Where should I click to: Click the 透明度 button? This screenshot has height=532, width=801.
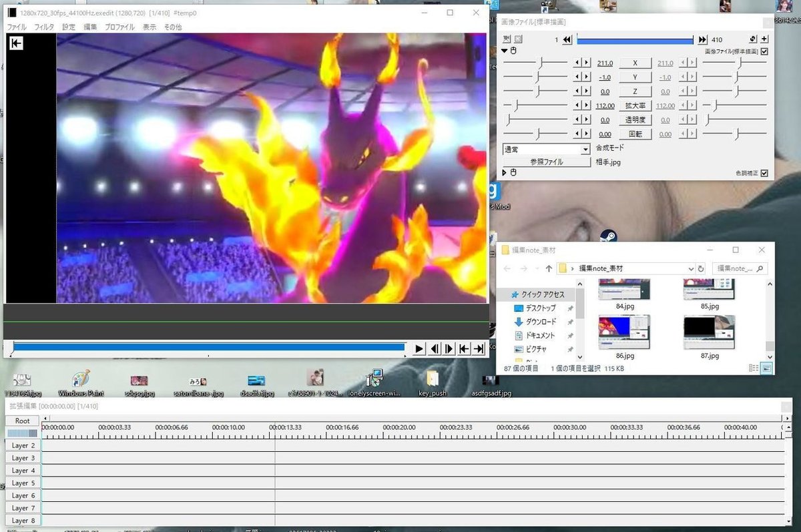point(635,120)
